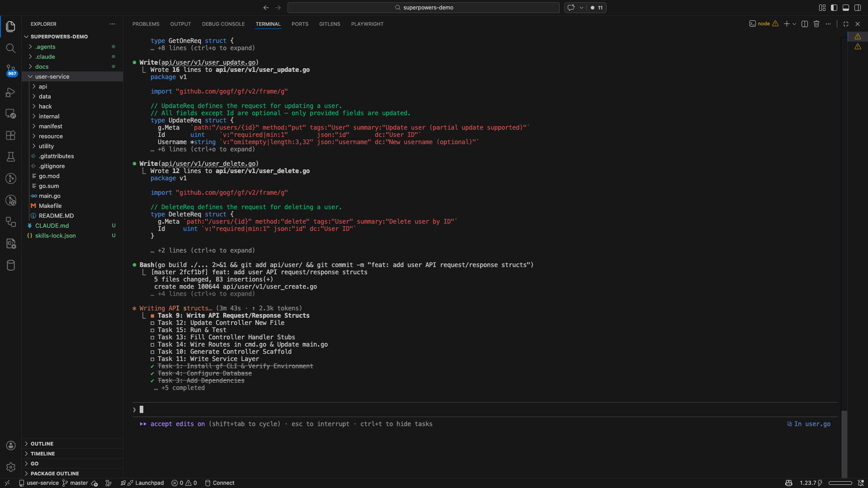Image resolution: width=868 pixels, height=488 pixels.
Task: Open Source Control view with 967 badge
Action: [x=11, y=70]
